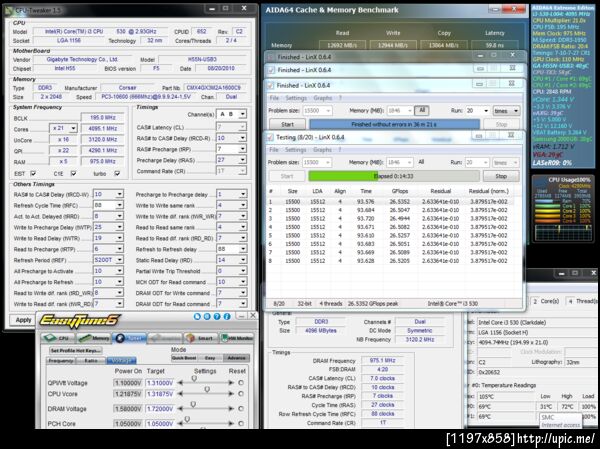The width and height of the screenshot is (600, 449).
Task: Decrease CPU Vcore with left arrow
Action: click(x=180, y=393)
